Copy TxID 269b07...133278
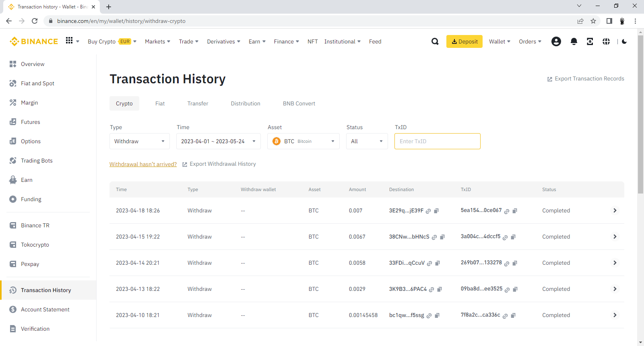 tap(515, 263)
